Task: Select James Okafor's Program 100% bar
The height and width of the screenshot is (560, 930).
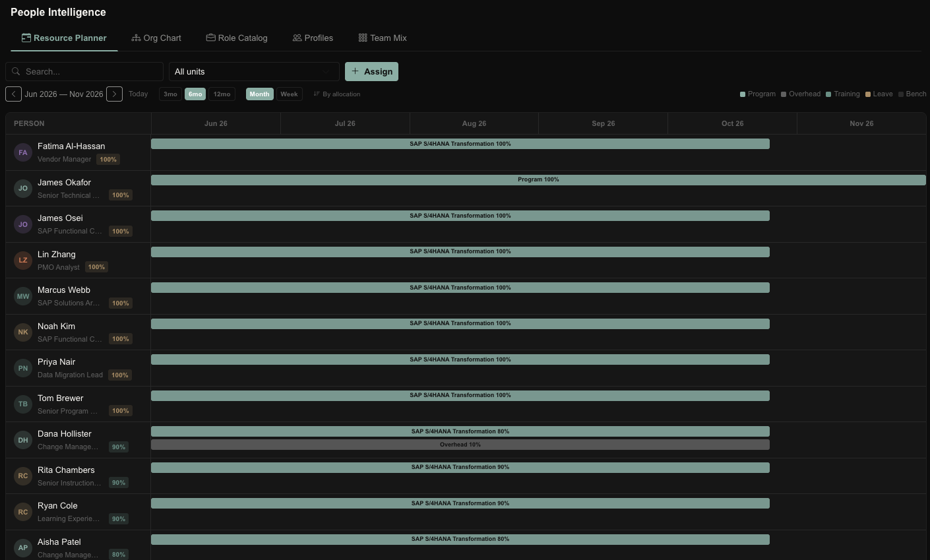Action: (x=538, y=180)
